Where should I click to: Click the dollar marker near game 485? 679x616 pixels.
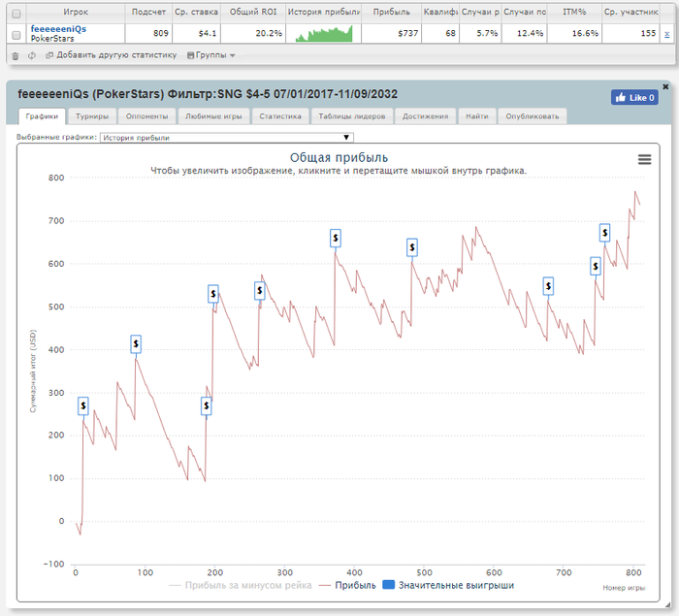[x=412, y=247]
